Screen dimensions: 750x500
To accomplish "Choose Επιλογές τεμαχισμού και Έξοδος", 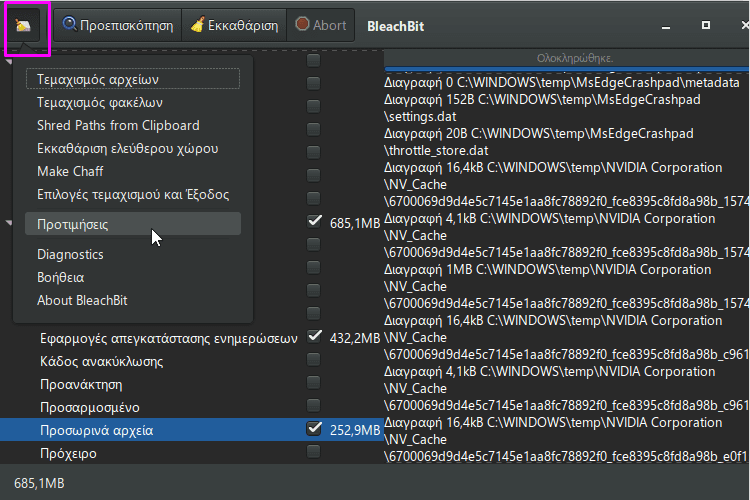I will (132, 194).
